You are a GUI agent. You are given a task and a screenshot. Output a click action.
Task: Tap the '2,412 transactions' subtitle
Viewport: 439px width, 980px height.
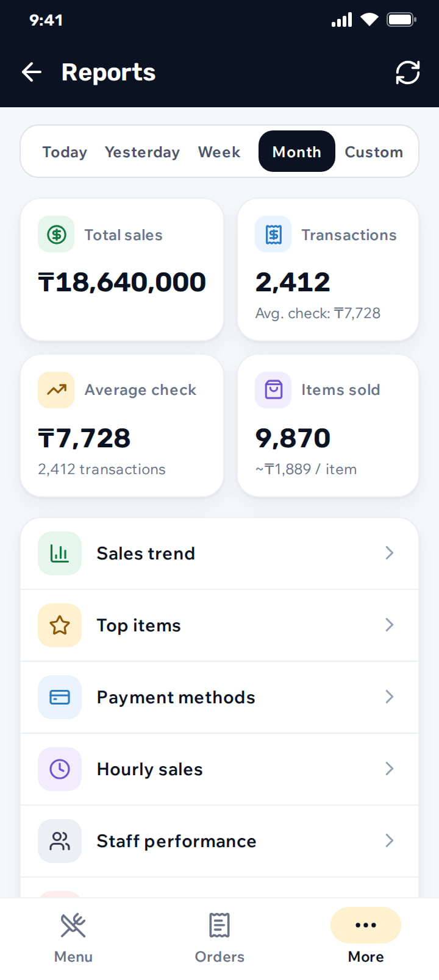pos(102,469)
